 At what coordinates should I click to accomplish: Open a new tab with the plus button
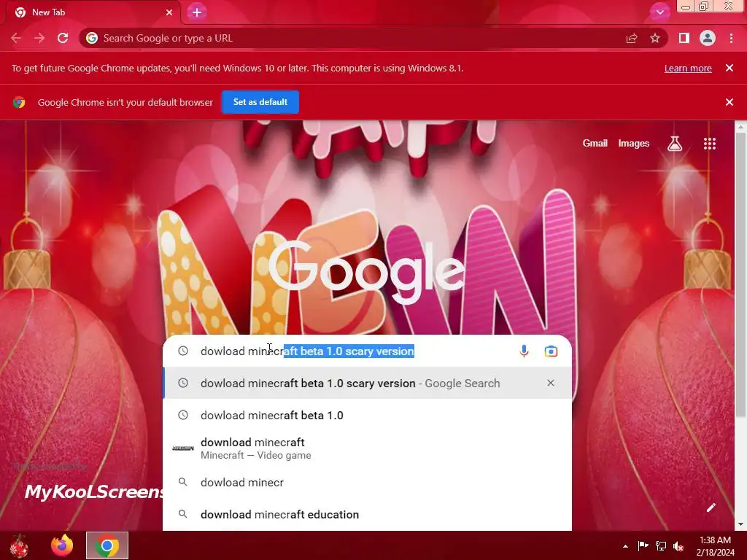(x=197, y=12)
